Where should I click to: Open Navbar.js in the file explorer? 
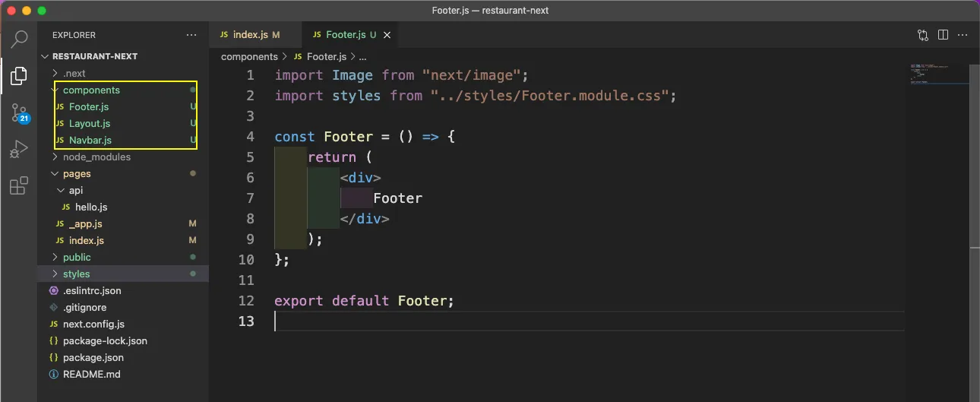coord(123,140)
